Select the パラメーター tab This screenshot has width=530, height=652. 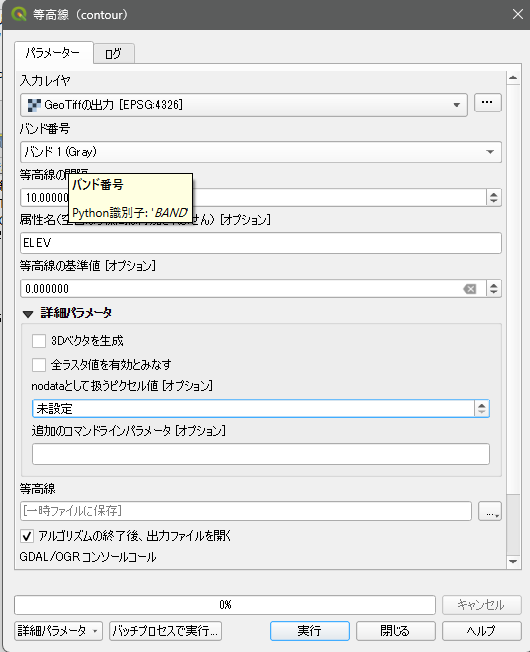point(53,53)
